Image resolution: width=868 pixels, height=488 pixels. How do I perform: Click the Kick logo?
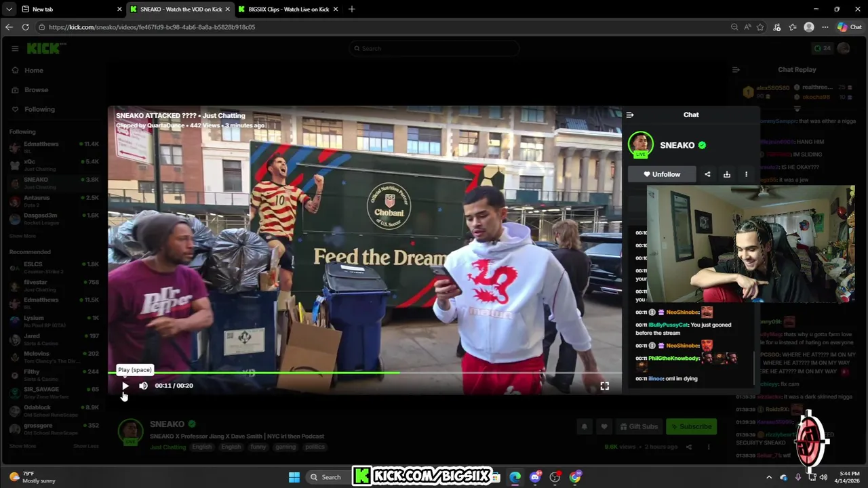tap(46, 48)
